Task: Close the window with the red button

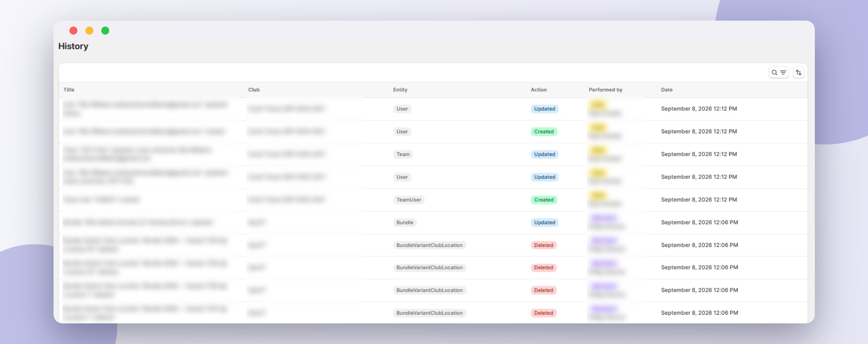Action: [73, 30]
